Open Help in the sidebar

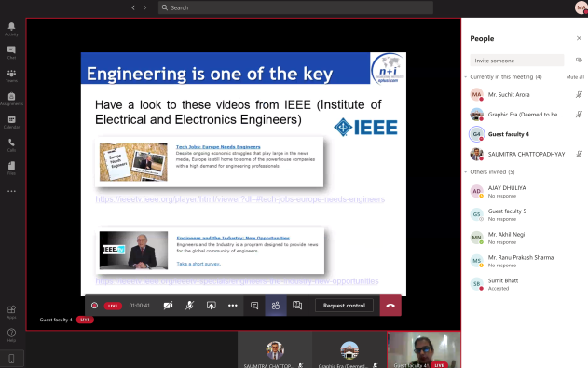pos(11,335)
